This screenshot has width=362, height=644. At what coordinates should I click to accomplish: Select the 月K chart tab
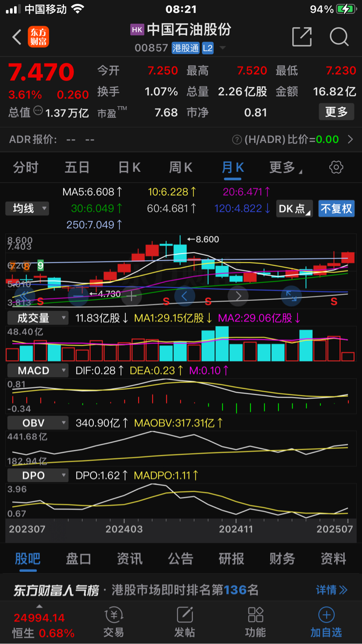[233, 167]
